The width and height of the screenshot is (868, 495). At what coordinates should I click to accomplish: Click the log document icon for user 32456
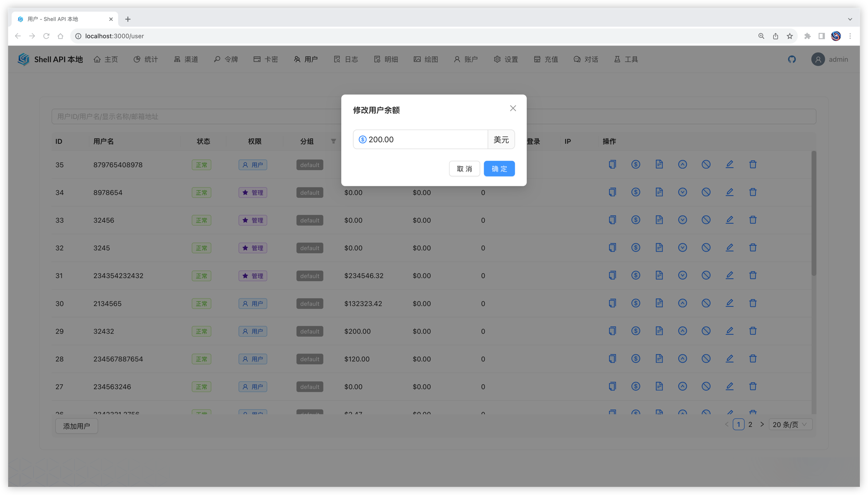point(659,220)
